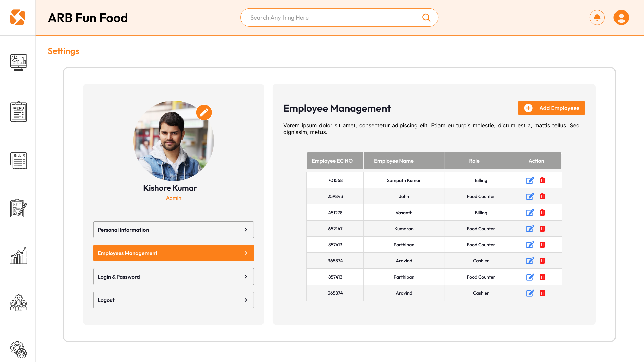This screenshot has height=362, width=644.
Task: Expand Personal Information chevron arrow
Action: [x=246, y=230]
